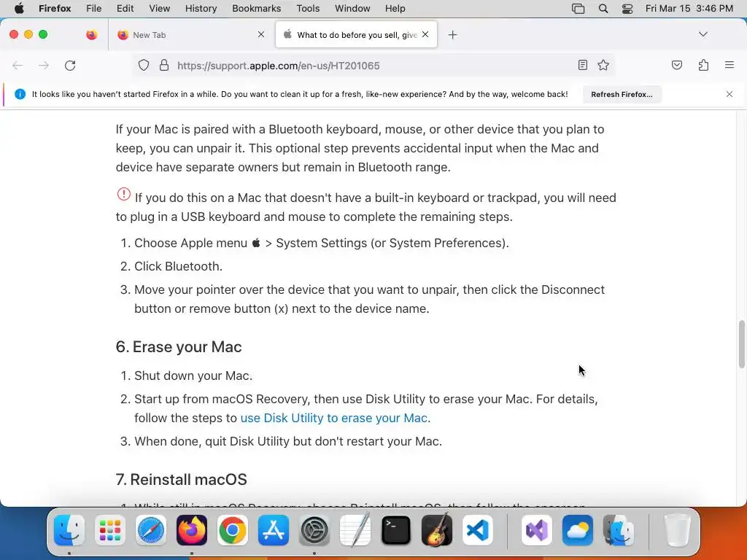The image size is (747, 560).
Task: Open Finder from the Dock
Action: tap(69, 530)
